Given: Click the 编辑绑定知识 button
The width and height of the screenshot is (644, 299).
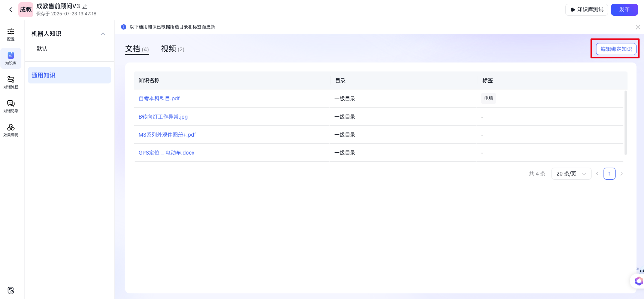Looking at the screenshot, I should [x=616, y=49].
